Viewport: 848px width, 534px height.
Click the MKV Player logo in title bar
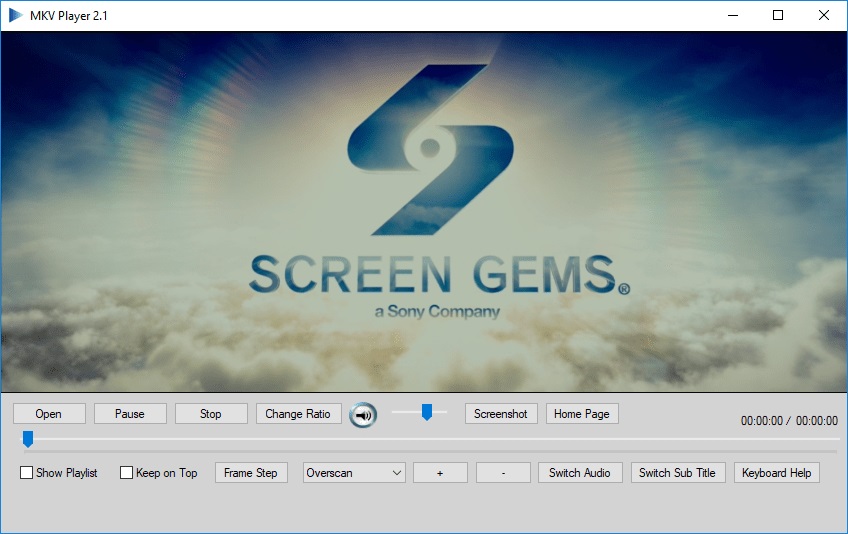pos(16,15)
